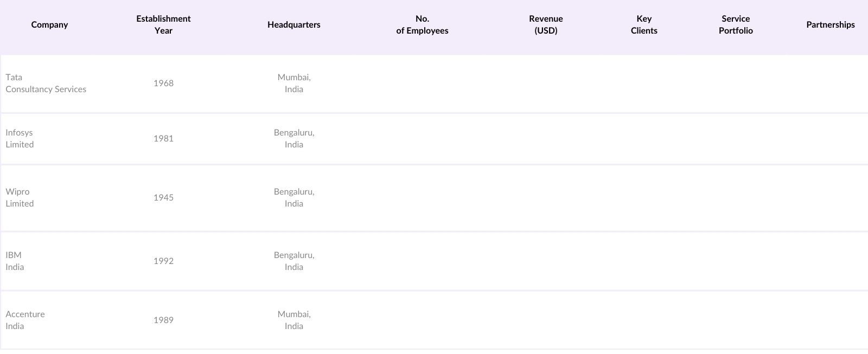Select the Establishment Year column header
Viewport: 868px width, 354px height.
point(163,25)
